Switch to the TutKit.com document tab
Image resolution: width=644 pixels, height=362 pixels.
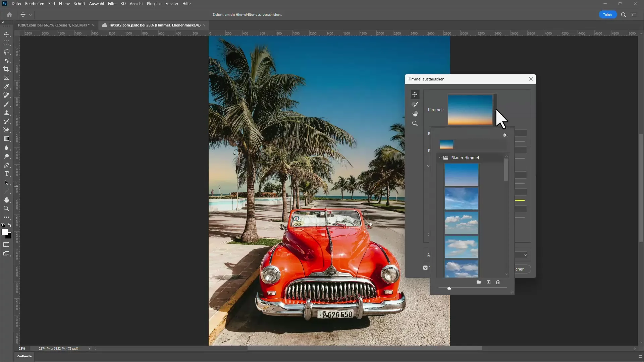(x=53, y=25)
